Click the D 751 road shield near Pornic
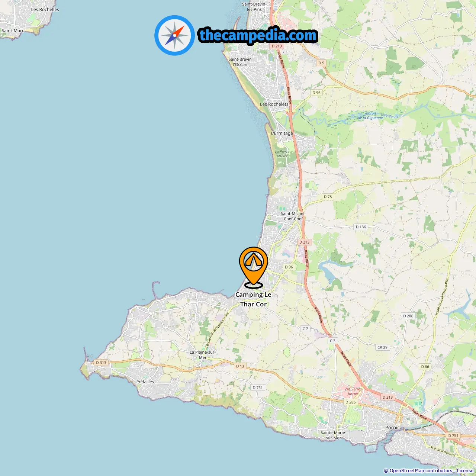Viewport: 476px width, 476px height. [x=453, y=435]
